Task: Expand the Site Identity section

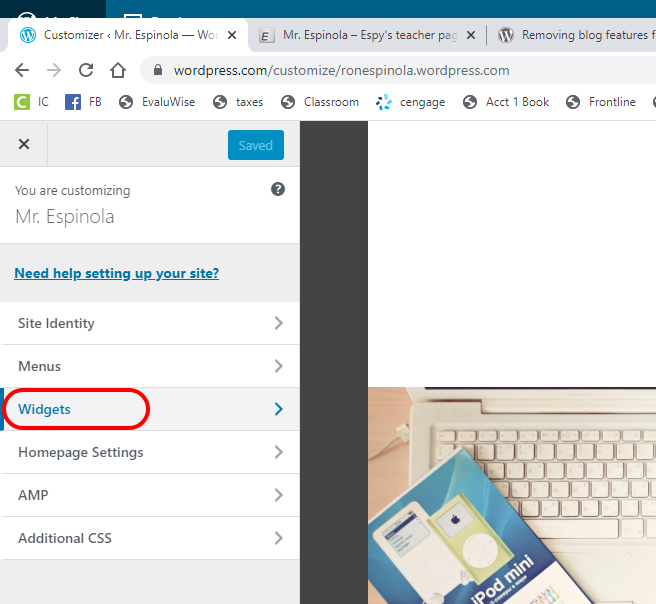Action: [149, 323]
